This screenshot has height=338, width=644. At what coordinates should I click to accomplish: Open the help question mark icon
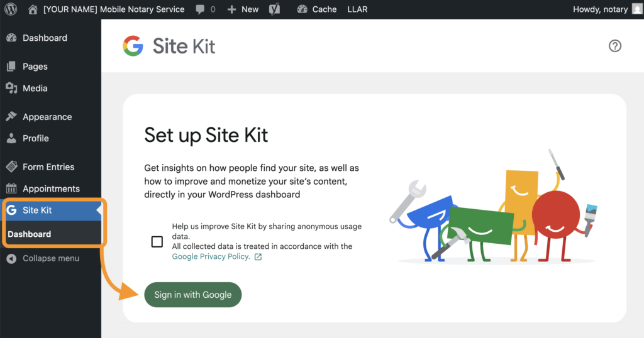[x=615, y=45]
